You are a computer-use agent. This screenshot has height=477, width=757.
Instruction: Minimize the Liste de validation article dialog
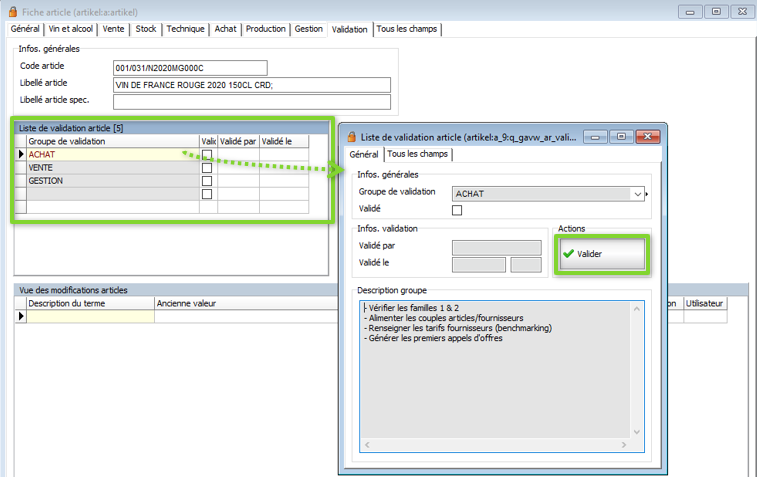[597, 136]
